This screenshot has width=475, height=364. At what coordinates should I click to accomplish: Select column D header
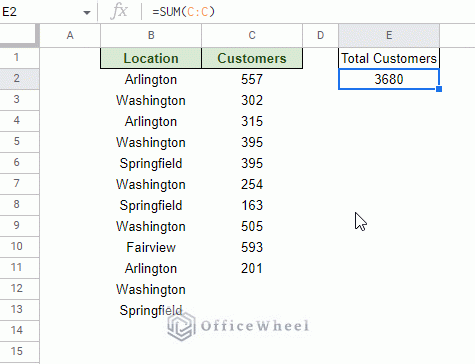tap(320, 35)
